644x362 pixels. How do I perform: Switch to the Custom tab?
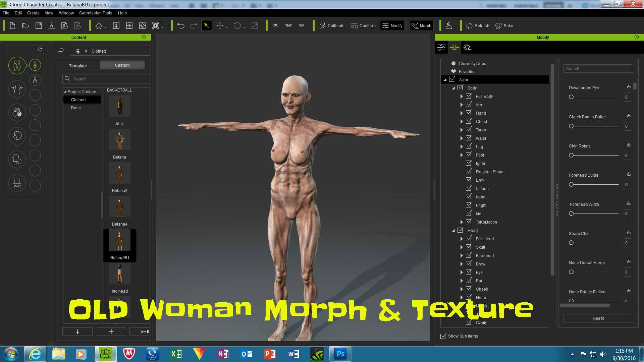coord(122,65)
